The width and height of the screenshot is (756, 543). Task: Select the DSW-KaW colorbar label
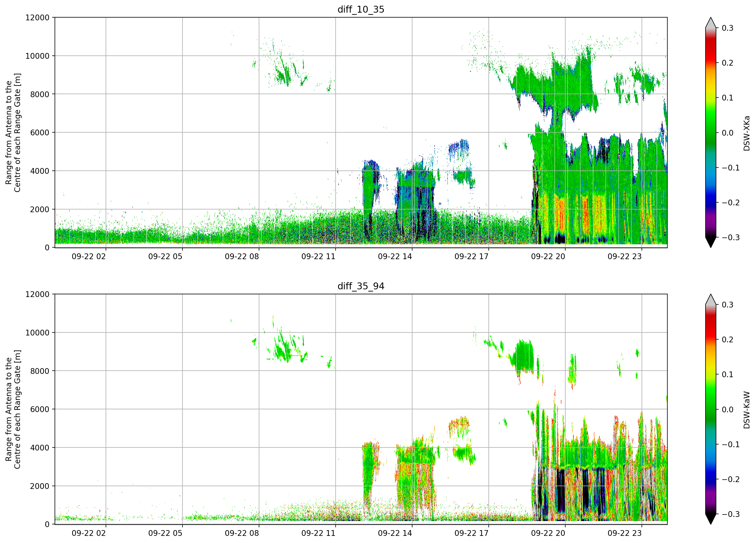tap(747, 410)
